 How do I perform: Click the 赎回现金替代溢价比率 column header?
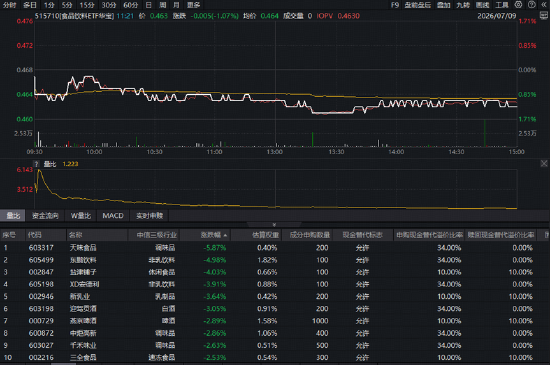click(x=501, y=235)
